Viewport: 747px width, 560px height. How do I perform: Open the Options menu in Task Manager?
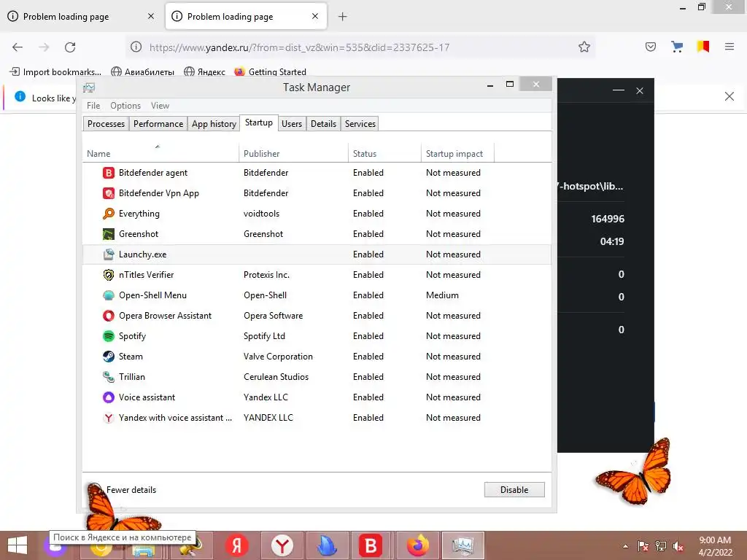[x=125, y=106]
